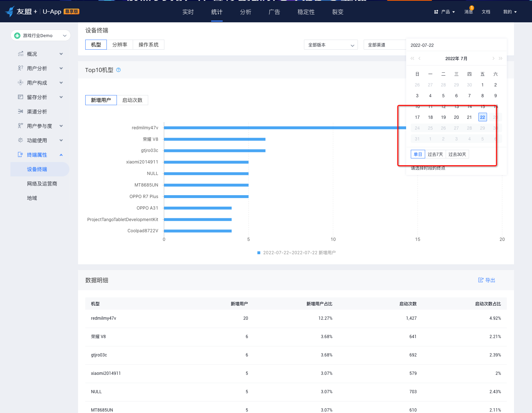Open messages with notification badge
Viewport: 532px width, 413px height.
point(469,12)
